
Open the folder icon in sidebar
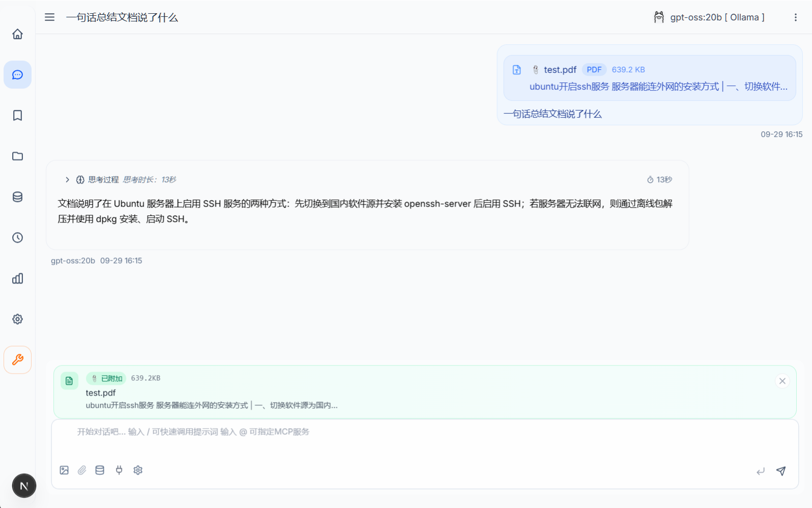pyautogui.click(x=17, y=156)
